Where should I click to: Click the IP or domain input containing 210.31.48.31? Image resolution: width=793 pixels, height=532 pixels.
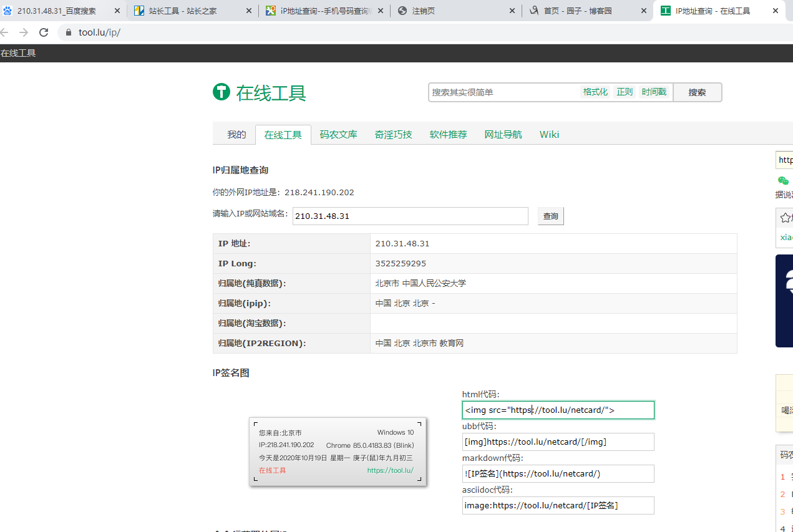tap(411, 216)
